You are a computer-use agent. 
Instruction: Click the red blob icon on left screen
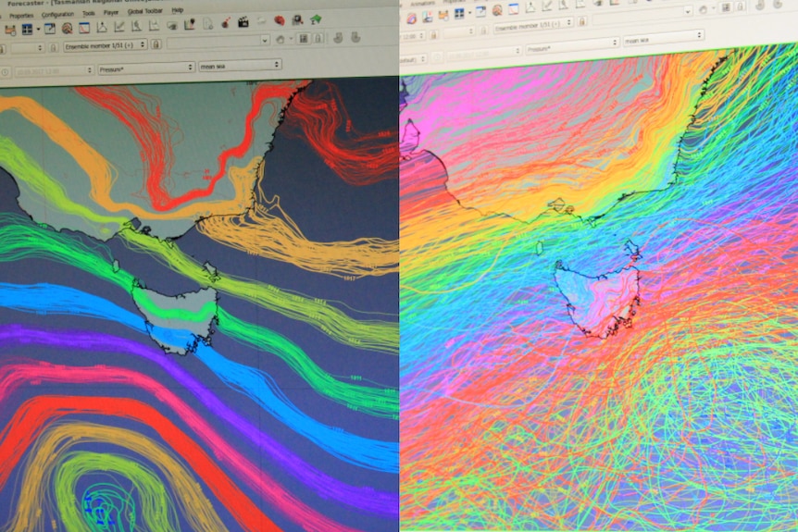(279, 21)
